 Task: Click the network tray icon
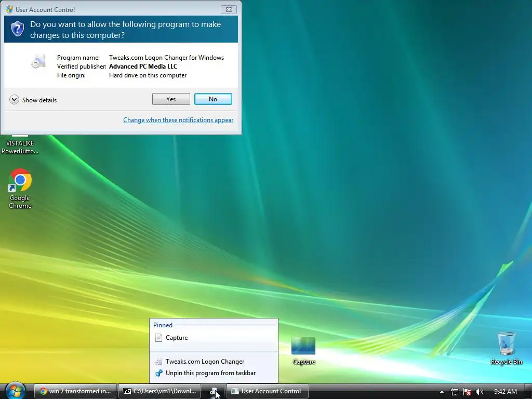454,392
